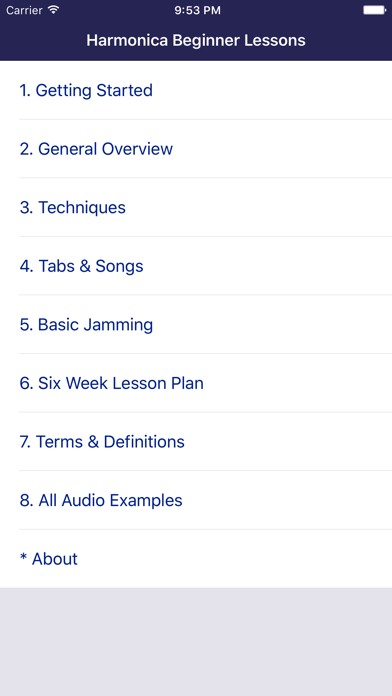Tap the battery icon in status bar
This screenshot has height=696, width=392.
[374, 10]
